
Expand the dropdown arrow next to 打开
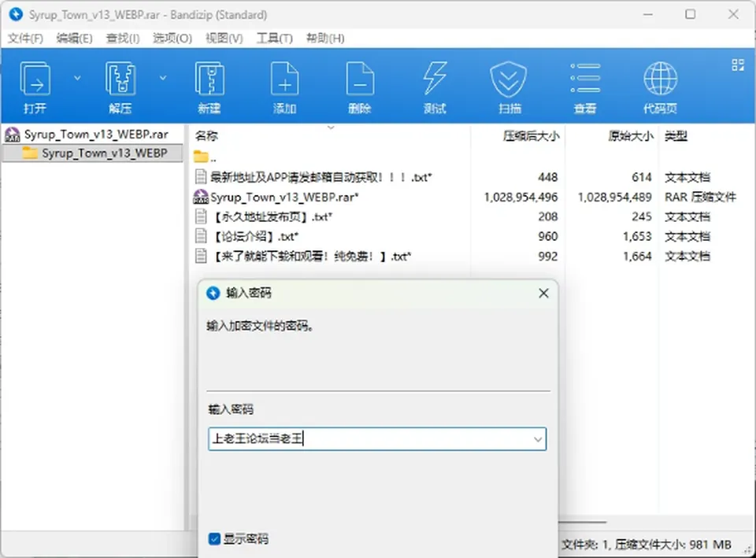click(x=77, y=78)
